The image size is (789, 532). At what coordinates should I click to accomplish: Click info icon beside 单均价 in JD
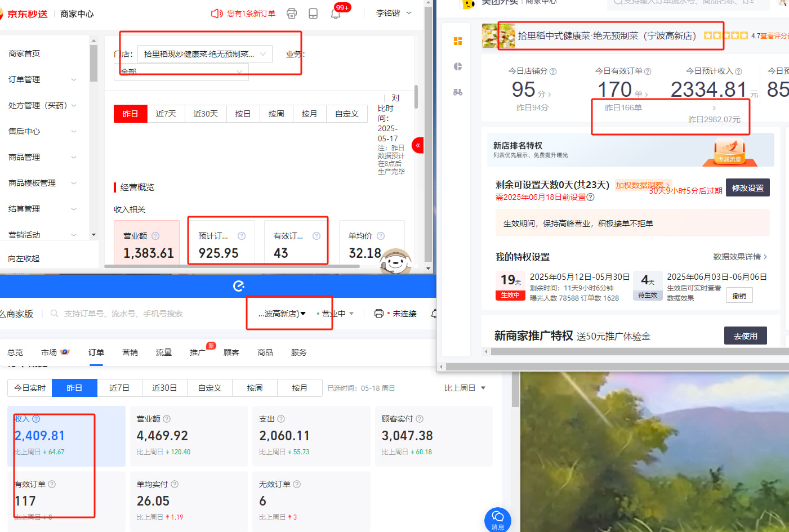381,236
